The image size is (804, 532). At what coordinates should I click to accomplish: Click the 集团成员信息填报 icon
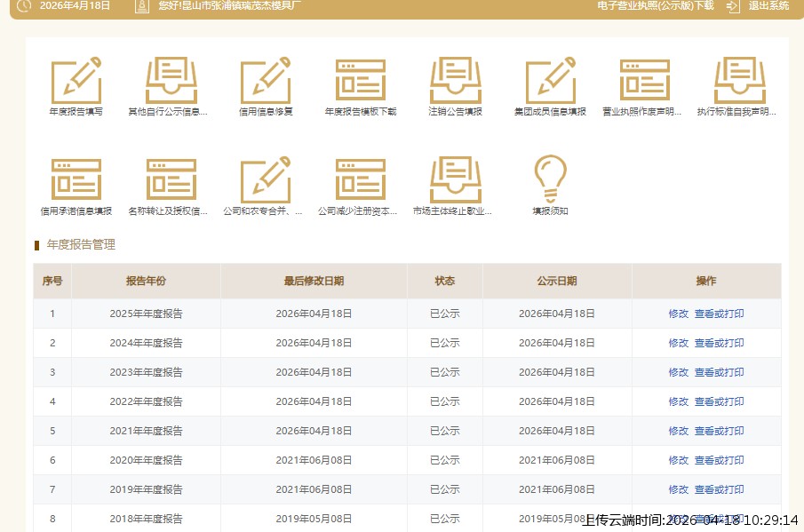550,82
